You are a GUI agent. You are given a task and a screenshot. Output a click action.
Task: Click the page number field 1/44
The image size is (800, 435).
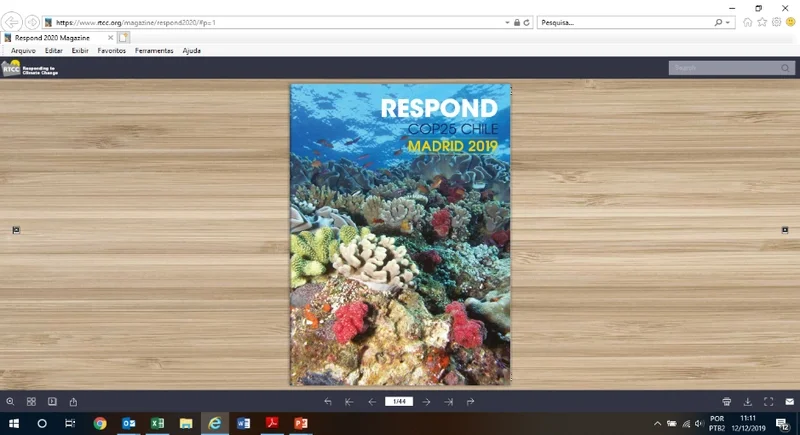tap(399, 402)
